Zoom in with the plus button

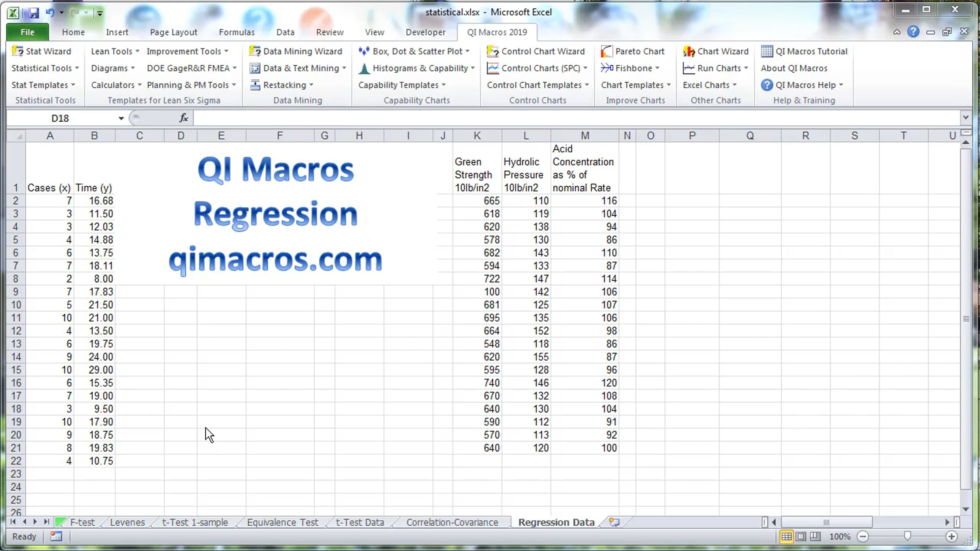point(951,536)
